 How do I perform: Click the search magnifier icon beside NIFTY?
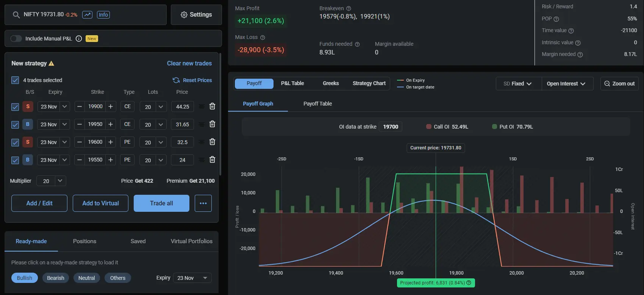click(x=16, y=15)
